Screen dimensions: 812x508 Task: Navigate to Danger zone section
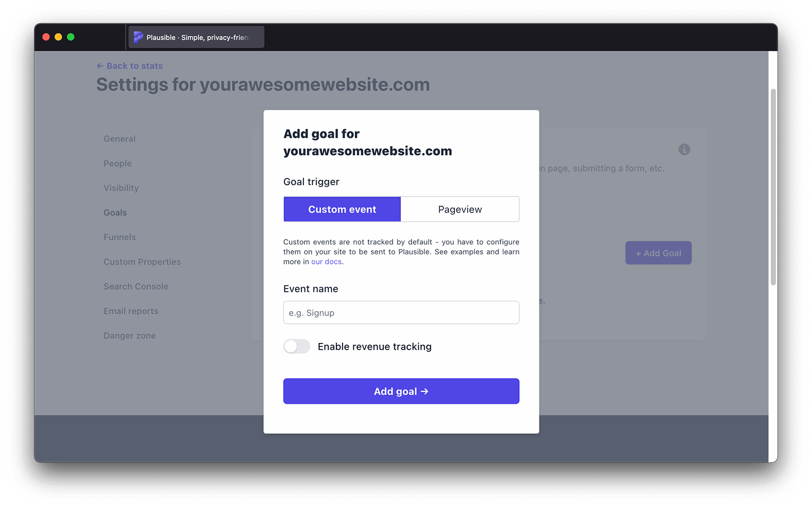[130, 336]
